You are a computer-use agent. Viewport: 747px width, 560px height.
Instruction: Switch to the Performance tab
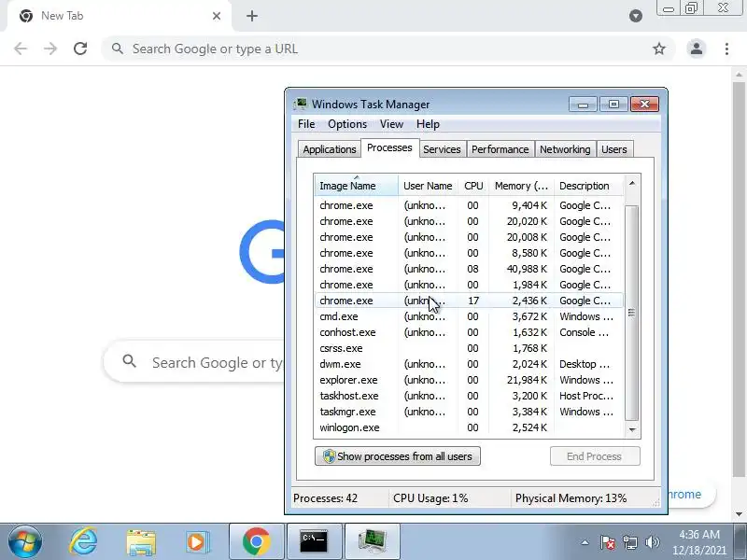[x=500, y=149]
